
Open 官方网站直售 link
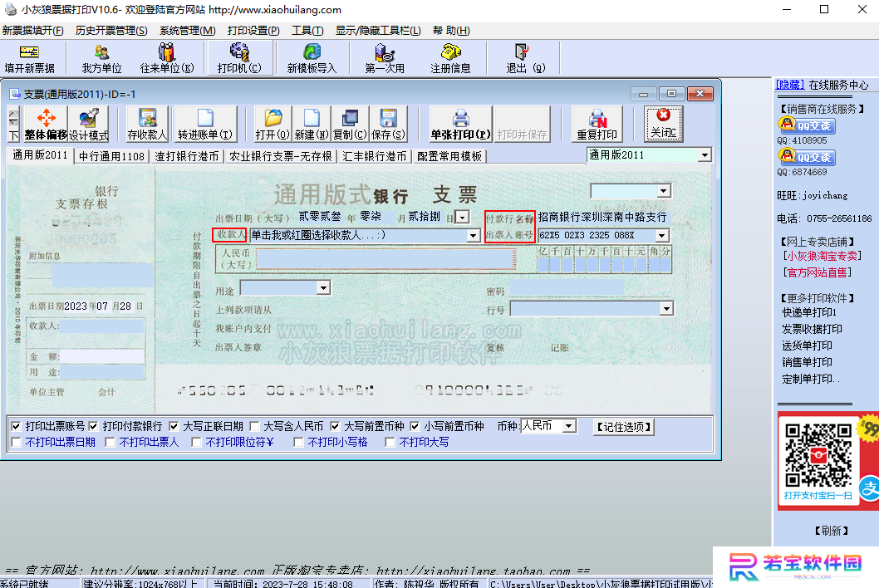(x=818, y=272)
